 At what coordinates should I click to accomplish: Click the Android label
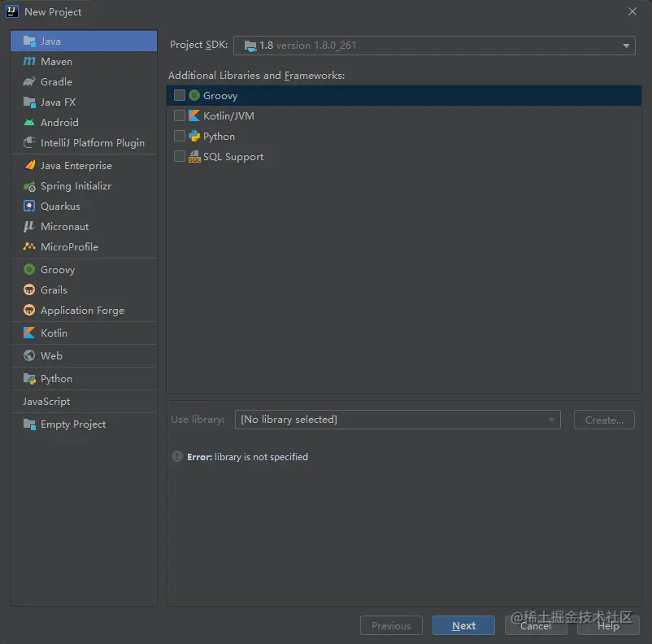(x=59, y=122)
